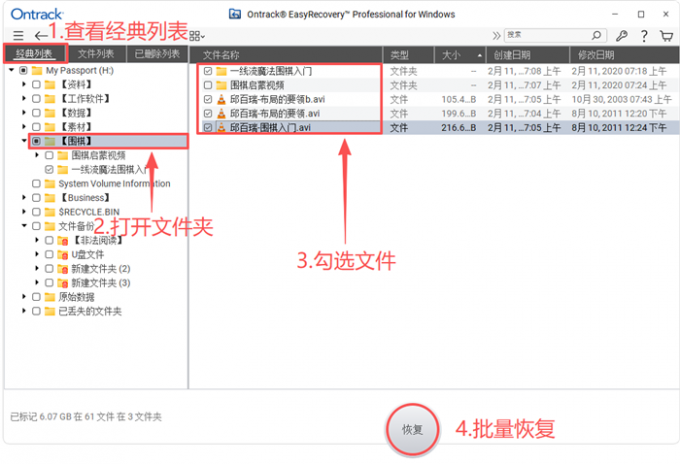680x464 pixels.
Task: Expand the 原始数据 folder
Action: point(24,297)
